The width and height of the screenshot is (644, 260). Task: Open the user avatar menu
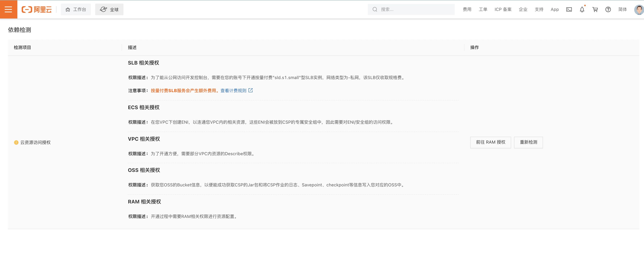(x=639, y=9)
